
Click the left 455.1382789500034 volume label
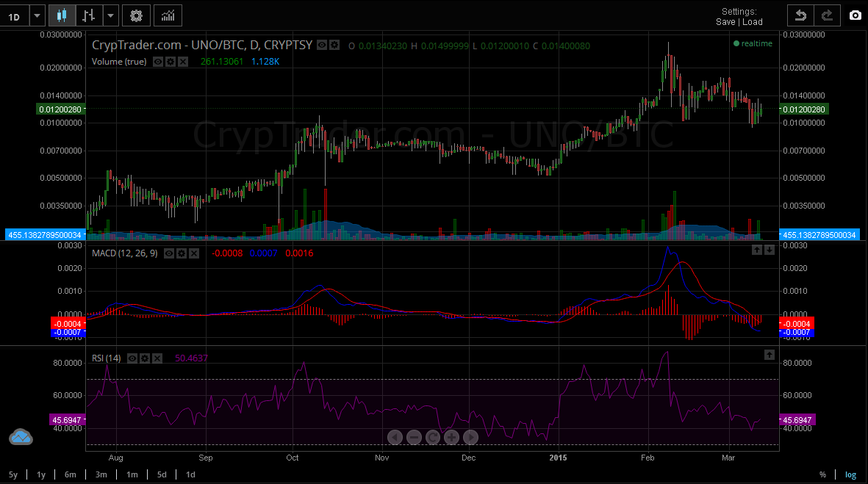click(x=45, y=235)
